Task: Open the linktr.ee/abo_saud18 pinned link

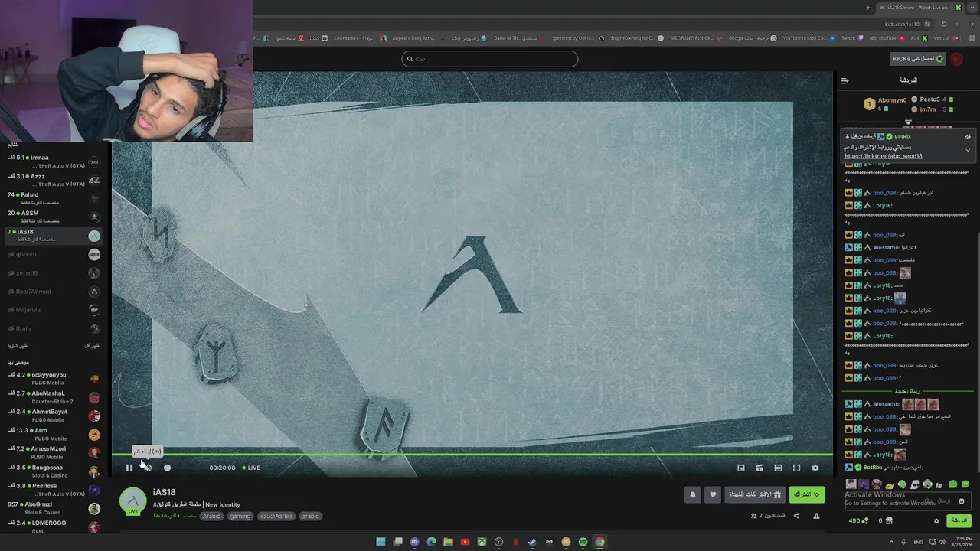Action: click(x=884, y=156)
